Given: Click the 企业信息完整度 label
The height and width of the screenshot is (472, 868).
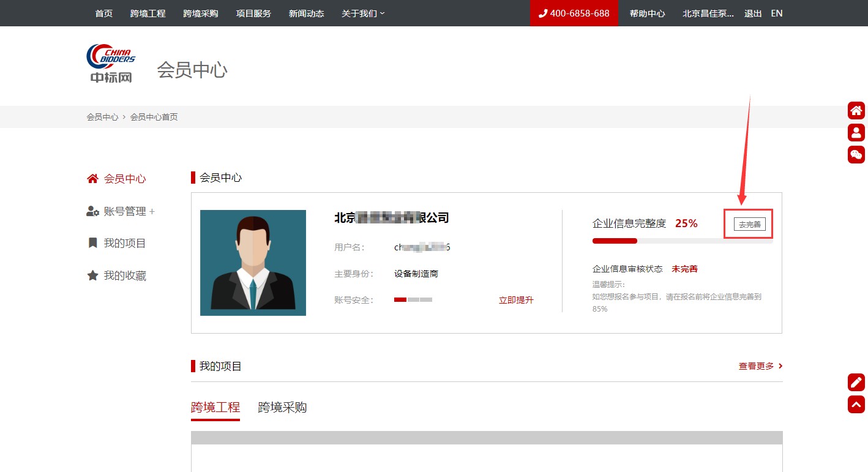Looking at the screenshot, I should click(629, 223).
